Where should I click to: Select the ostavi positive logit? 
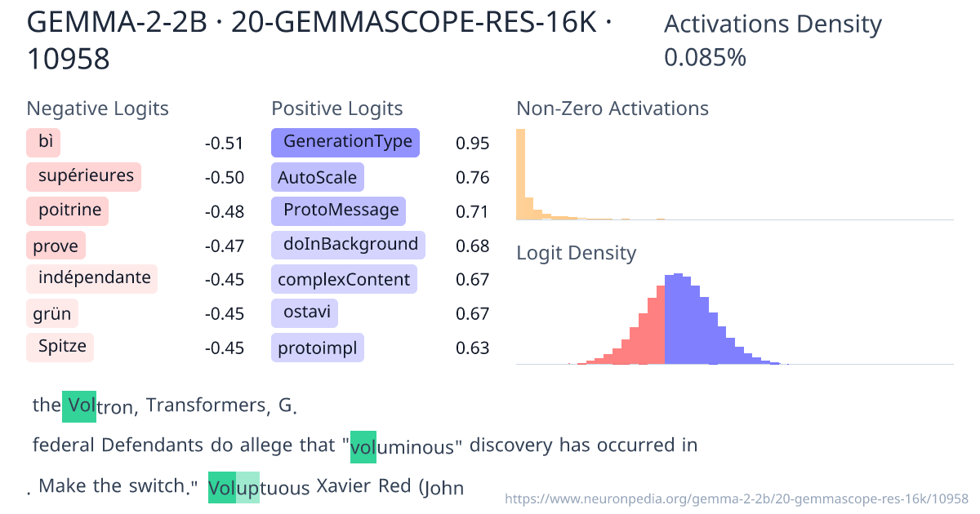coord(304,312)
